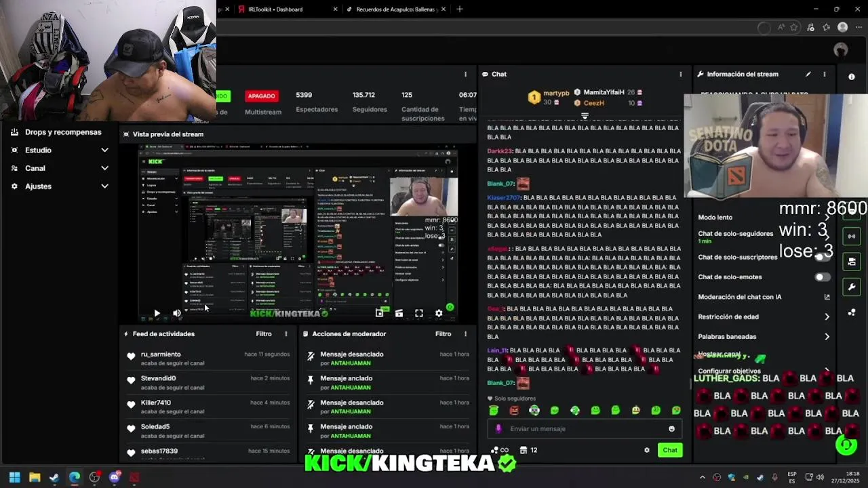This screenshot has width=868, height=488.
Task: Toggle Chat de solo-suscriptores switch
Action: coord(822,257)
